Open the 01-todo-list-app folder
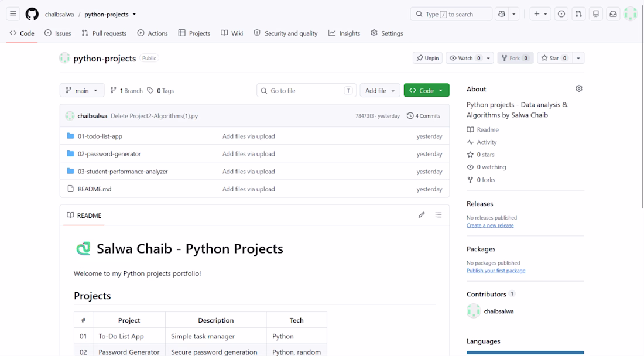The width and height of the screenshot is (644, 356). tap(100, 136)
